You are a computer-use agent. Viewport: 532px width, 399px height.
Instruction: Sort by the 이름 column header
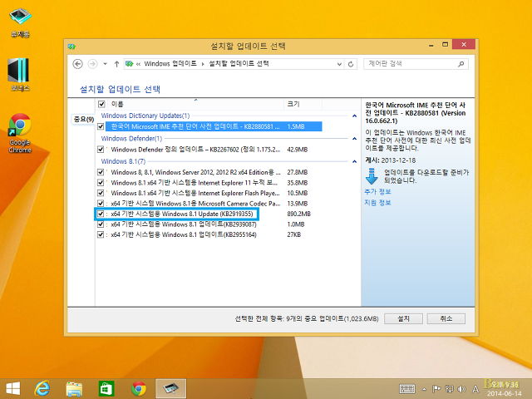click(x=195, y=104)
